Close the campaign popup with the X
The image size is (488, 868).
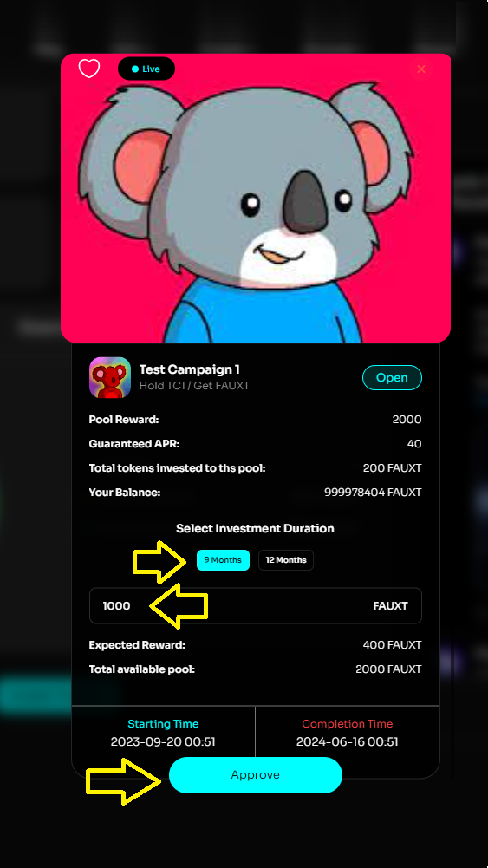(x=421, y=69)
